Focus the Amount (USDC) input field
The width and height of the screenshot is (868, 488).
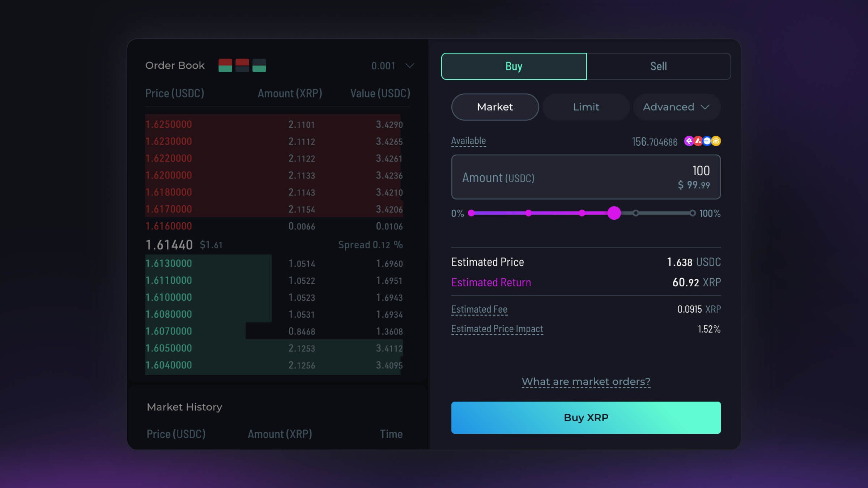(x=586, y=177)
